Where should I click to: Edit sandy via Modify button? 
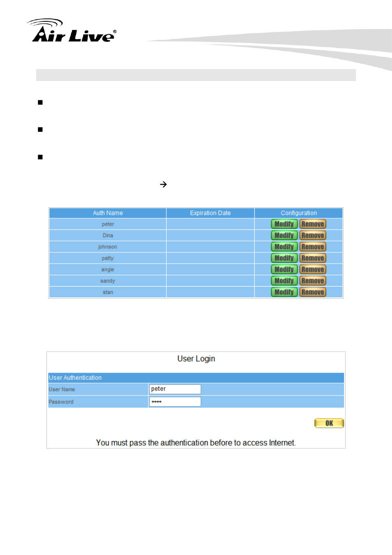click(284, 281)
